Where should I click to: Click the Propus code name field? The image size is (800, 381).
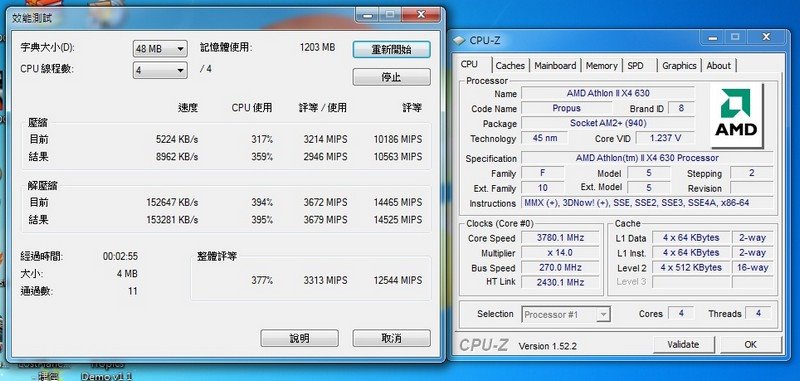(566, 108)
